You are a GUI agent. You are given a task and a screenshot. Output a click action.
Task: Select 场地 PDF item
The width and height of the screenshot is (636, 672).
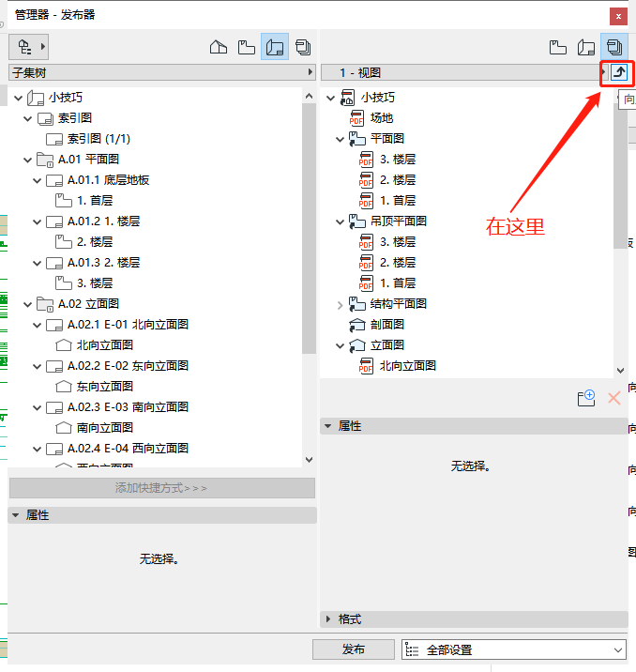point(381,118)
